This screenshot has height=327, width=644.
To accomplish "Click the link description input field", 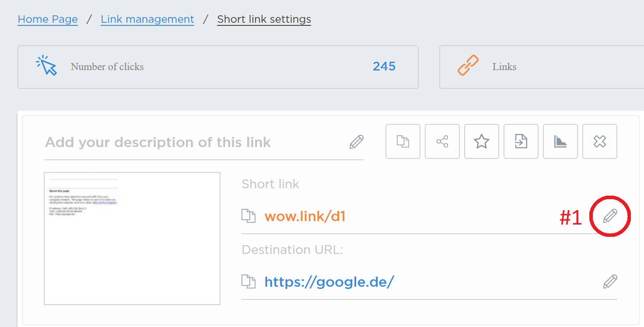I will coord(192,142).
